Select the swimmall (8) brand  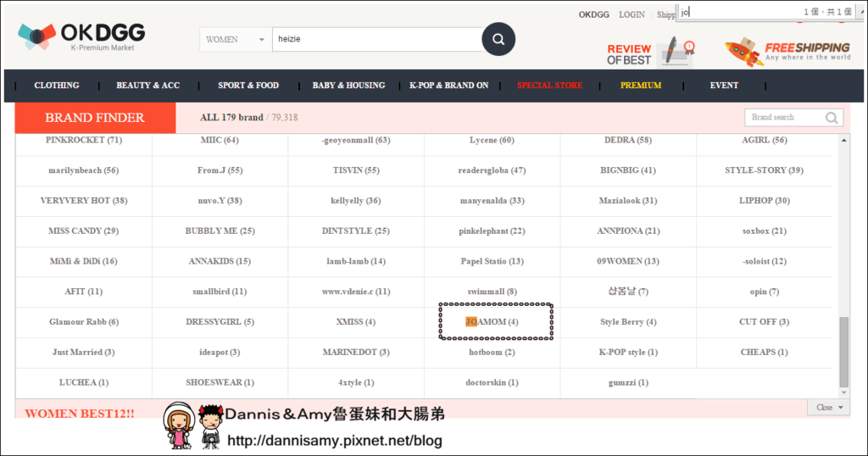pos(492,292)
